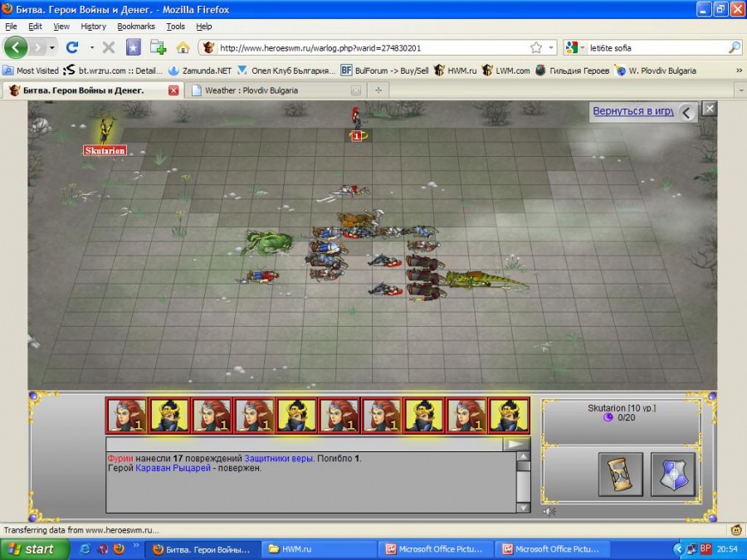The image size is (747, 560).
Task: Click the site favicon in the address bar
Action: (x=208, y=47)
